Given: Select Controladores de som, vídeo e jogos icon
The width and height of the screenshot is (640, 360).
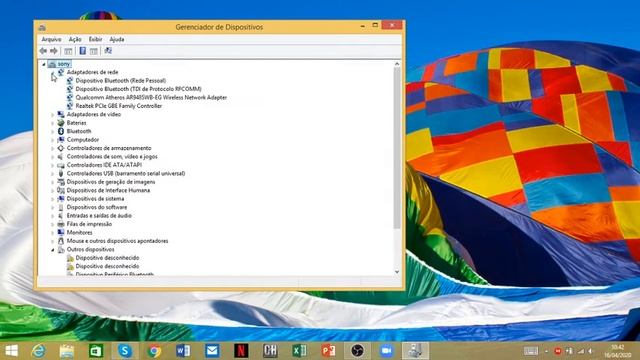Looking at the screenshot, I should (61, 157).
